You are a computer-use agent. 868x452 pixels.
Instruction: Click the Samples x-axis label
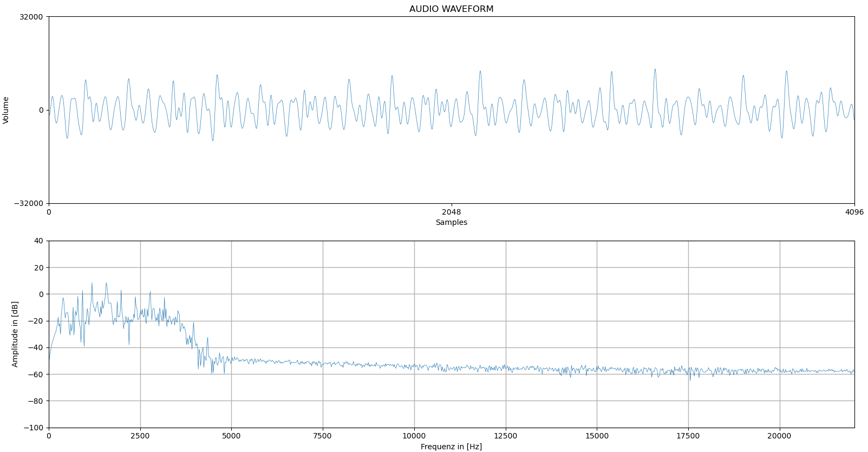click(x=451, y=222)
